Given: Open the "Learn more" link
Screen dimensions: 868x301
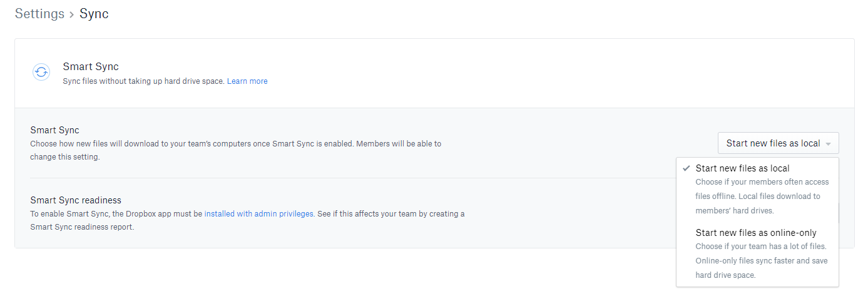Looking at the screenshot, I should pos(247,81).
